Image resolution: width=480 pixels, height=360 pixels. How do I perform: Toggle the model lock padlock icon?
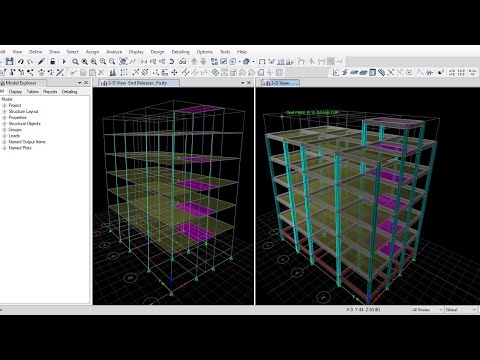(53, 61)
